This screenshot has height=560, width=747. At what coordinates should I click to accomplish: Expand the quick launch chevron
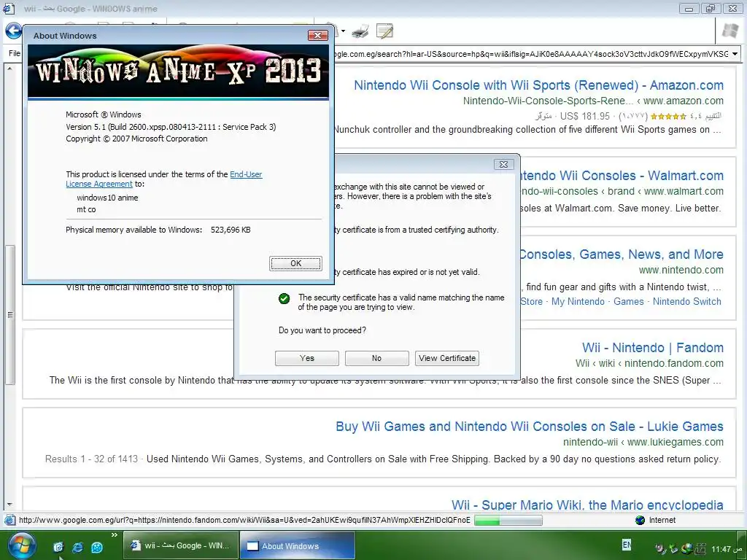click(x=115, y=535)
